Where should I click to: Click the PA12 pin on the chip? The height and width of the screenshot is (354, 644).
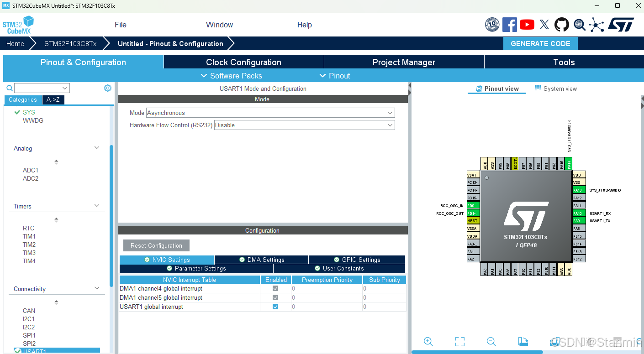coord(579,198)
